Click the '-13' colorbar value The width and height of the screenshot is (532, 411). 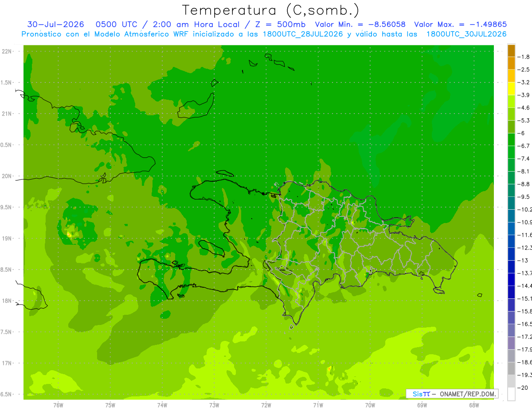(x=522, y=260)
